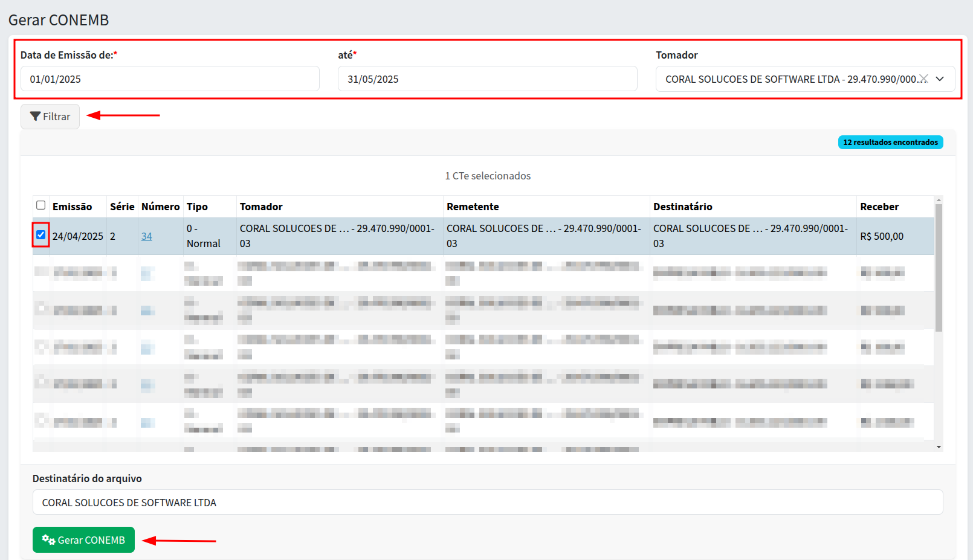Viewport: 973px width, 560px height.
Task: Check the select-all checkbox in the table header
Action: pyautogui.click(x=40, y=205)
